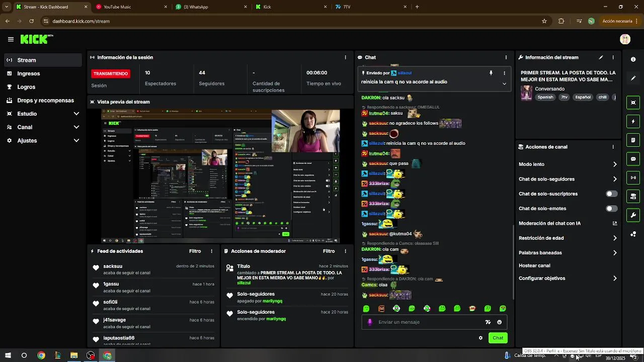Click Filtro in Feed de actividades
644x362 pixels.
(x=195, y=251)
